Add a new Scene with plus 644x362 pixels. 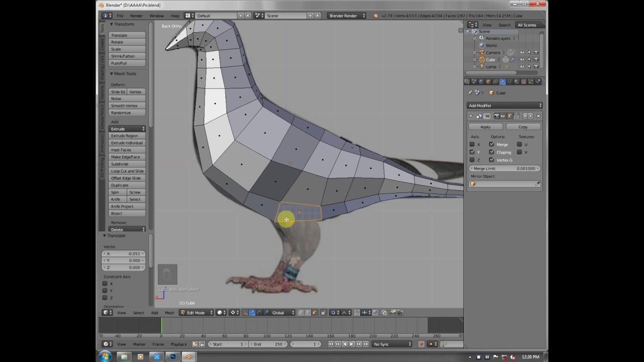click(310, 16)
